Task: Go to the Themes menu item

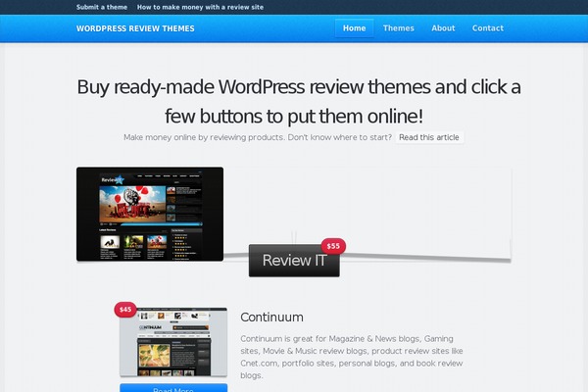Action: (x=399, y=28)
